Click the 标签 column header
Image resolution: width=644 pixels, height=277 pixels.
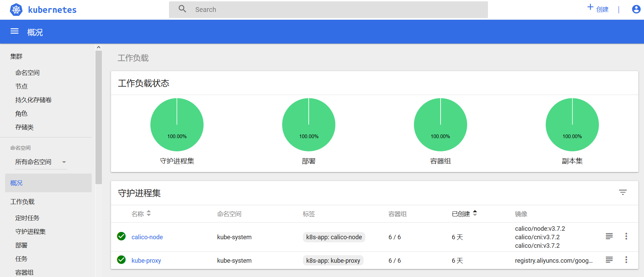click(x=309, y=214)
